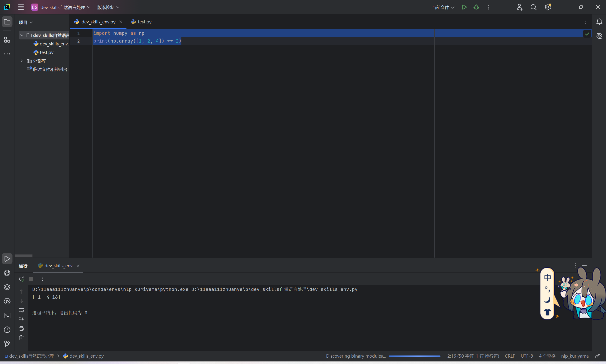Collapse the dev_skills project root folder

pyautogui.click(x=22, y=35)
